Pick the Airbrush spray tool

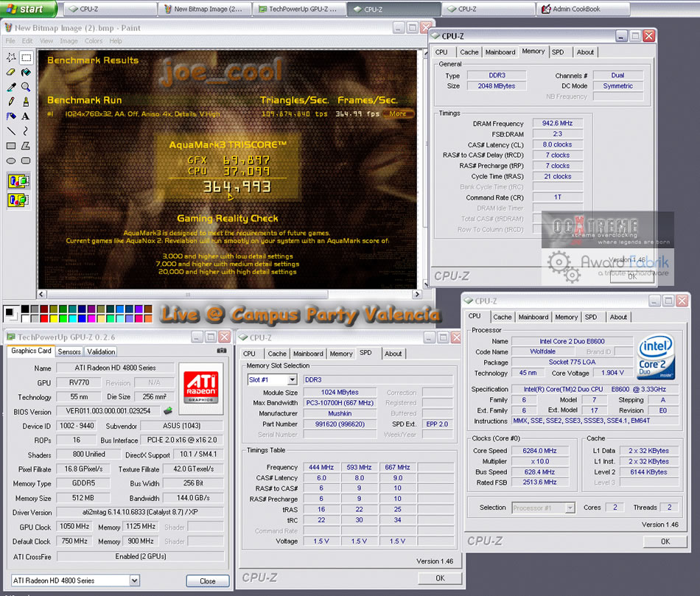11,116
